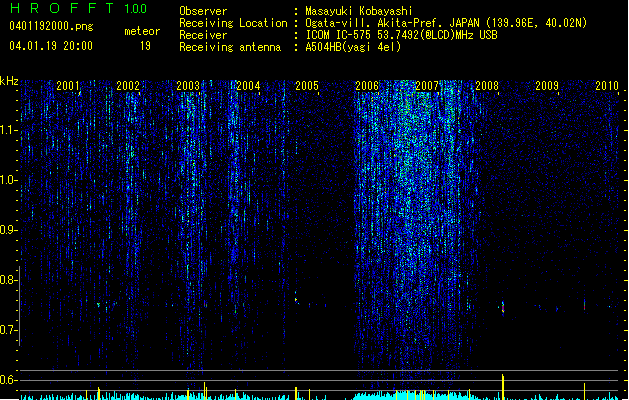The height and width of the screenshot is (400, 629).
Task: Click the 0.7 kHz axis label
Action: coord(8,330)
